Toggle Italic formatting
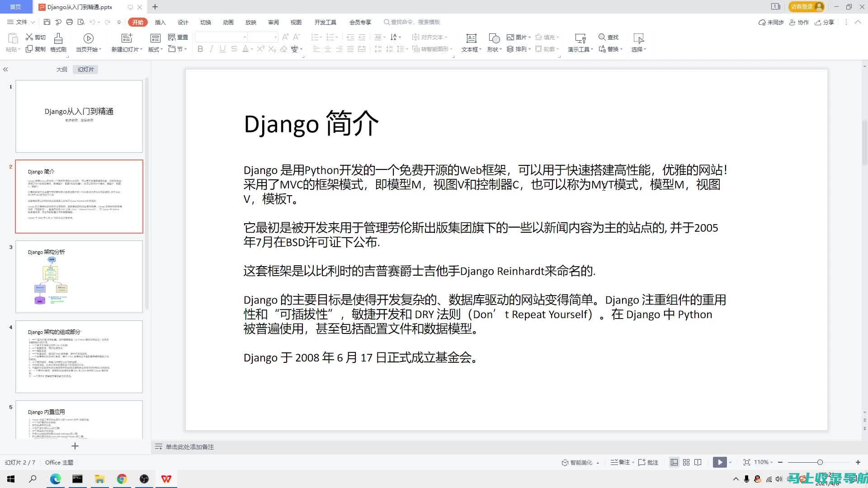This screenshot has width=868, height=488. pos(211,49)
